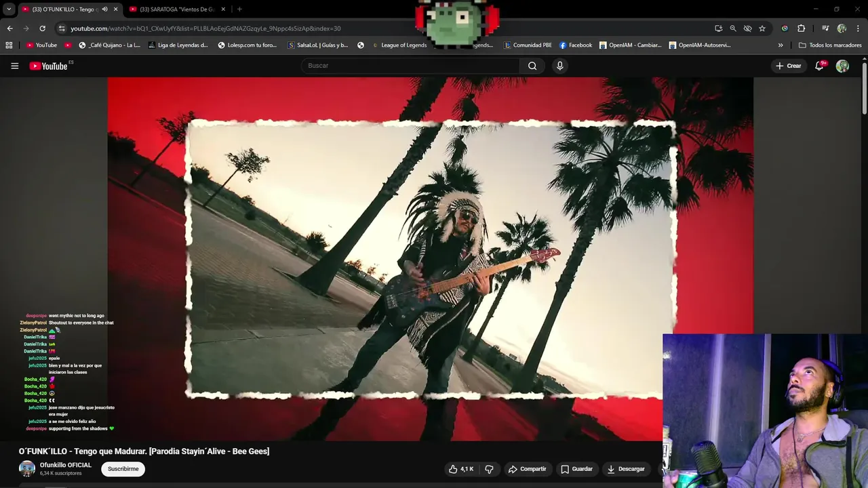Open the YouTube account avatar menu
The width and height of the screenshot is (868, 488).
[842, 66]
